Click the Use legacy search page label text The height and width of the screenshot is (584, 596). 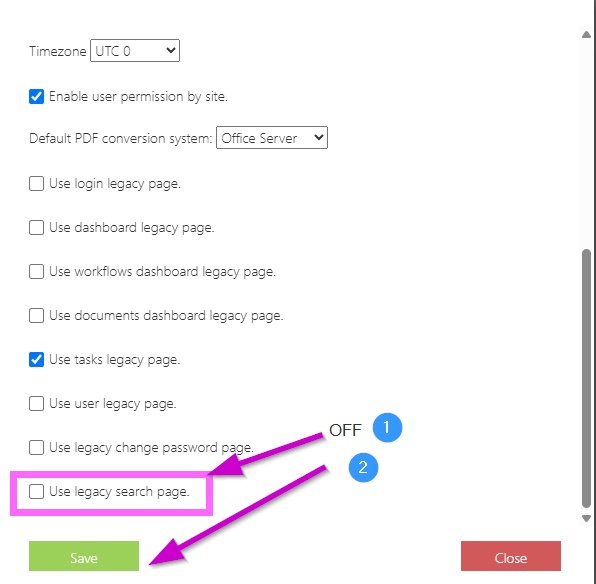pos(119,492)
